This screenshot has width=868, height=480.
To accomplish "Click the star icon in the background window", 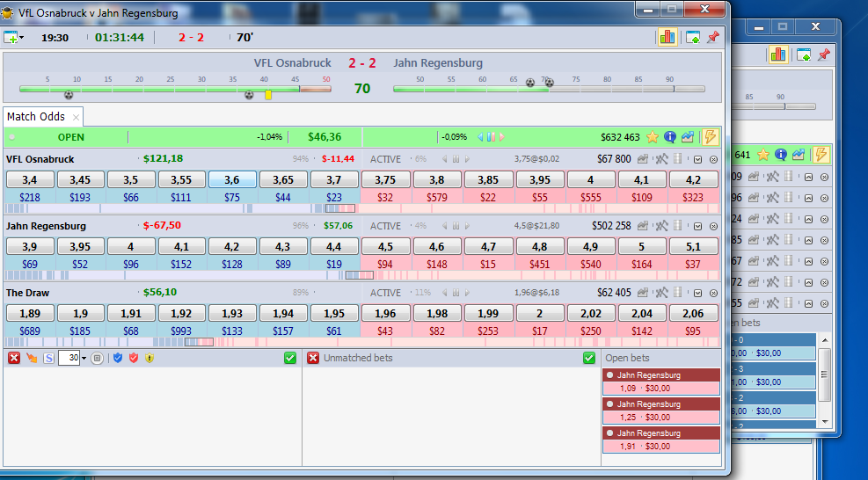I will pyautogui.click(x=763, y=155).
